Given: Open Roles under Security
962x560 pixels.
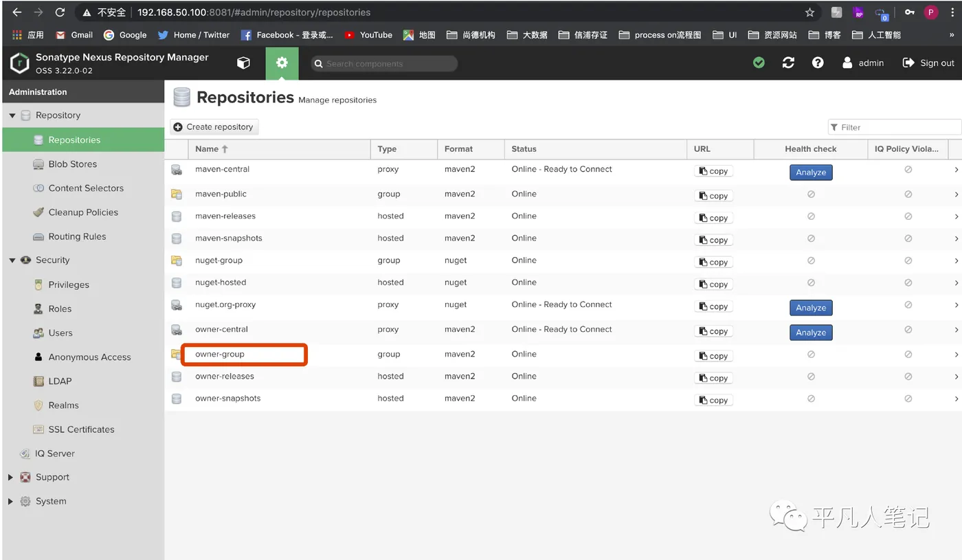Looking at the screenshot, I should [x=60, y=309].
